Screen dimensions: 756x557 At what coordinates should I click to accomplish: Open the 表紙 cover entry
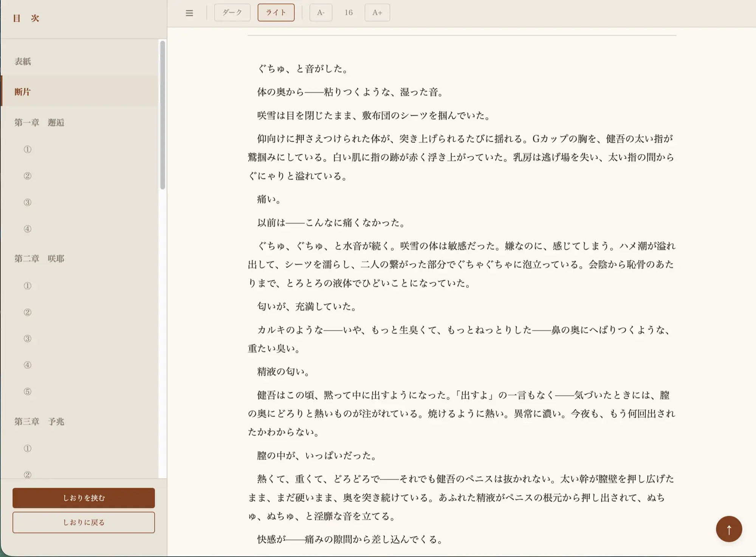pos(23,61)
